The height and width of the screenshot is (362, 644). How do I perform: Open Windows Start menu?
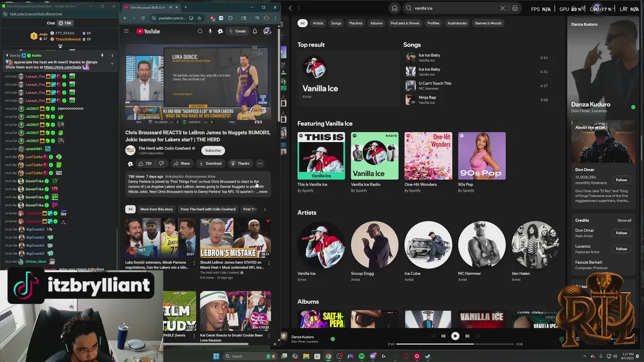[216, 356]
